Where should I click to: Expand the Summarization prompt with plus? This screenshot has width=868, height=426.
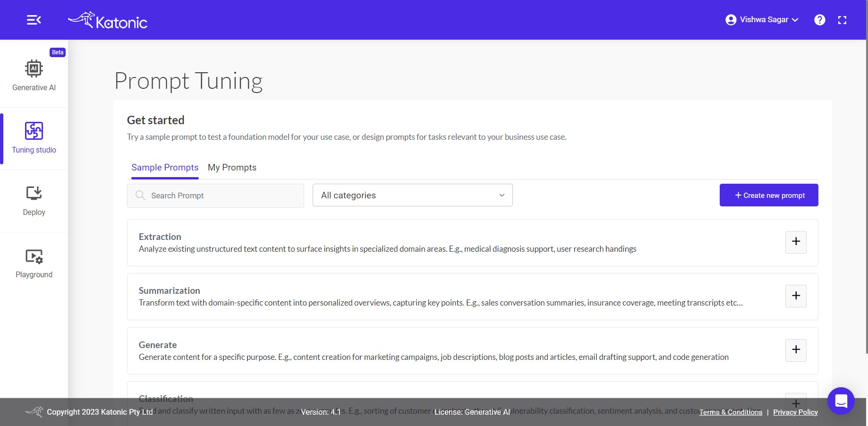click(x=796, y=296)
